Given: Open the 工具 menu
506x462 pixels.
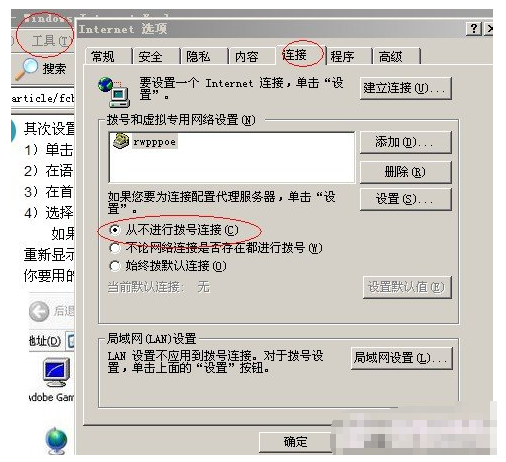Looking at the screenshot, I should (51, 41).
